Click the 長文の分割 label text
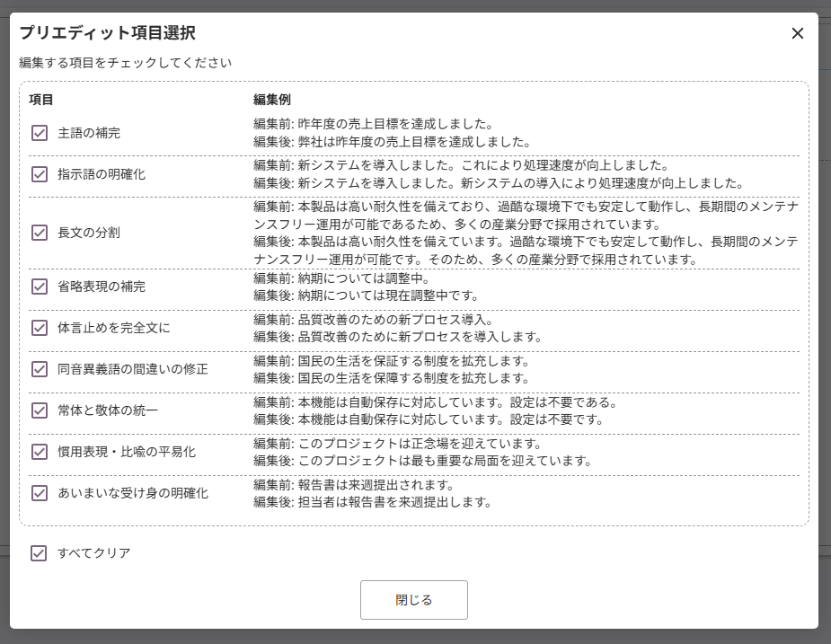Viewport: 831px width, 644px height. (89, 233)
